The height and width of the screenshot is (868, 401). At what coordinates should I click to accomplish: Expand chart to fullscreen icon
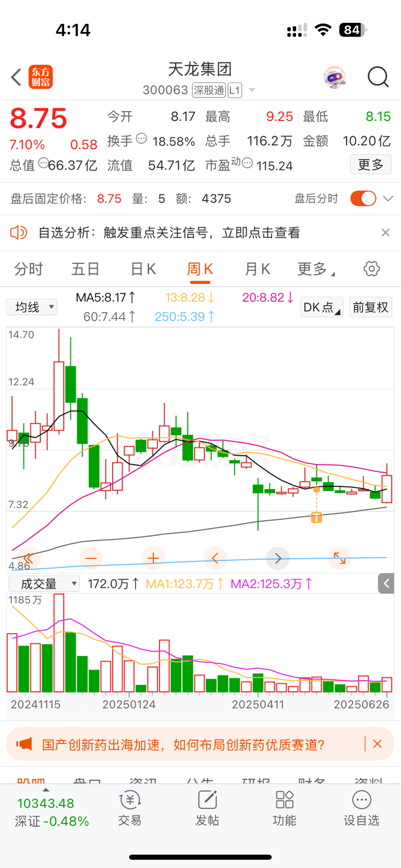coord(339,558)
